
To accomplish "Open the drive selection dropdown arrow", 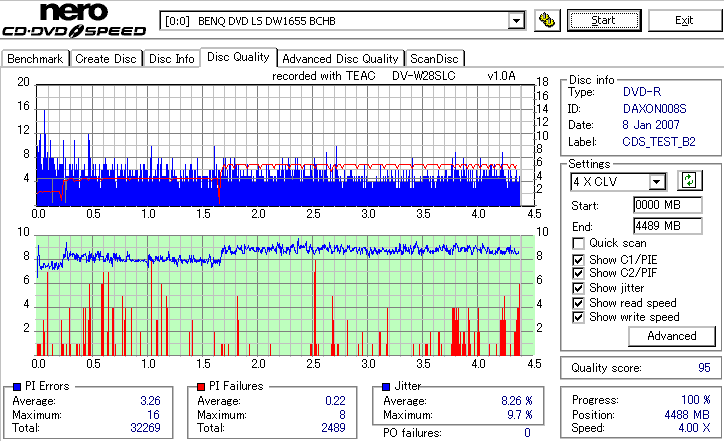I will tap(516, 21).
